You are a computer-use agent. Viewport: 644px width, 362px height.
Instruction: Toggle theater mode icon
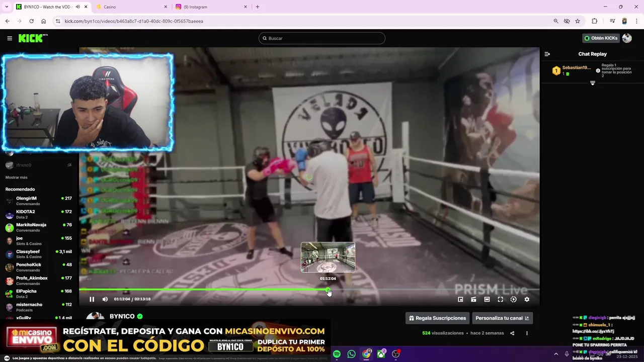487,299
